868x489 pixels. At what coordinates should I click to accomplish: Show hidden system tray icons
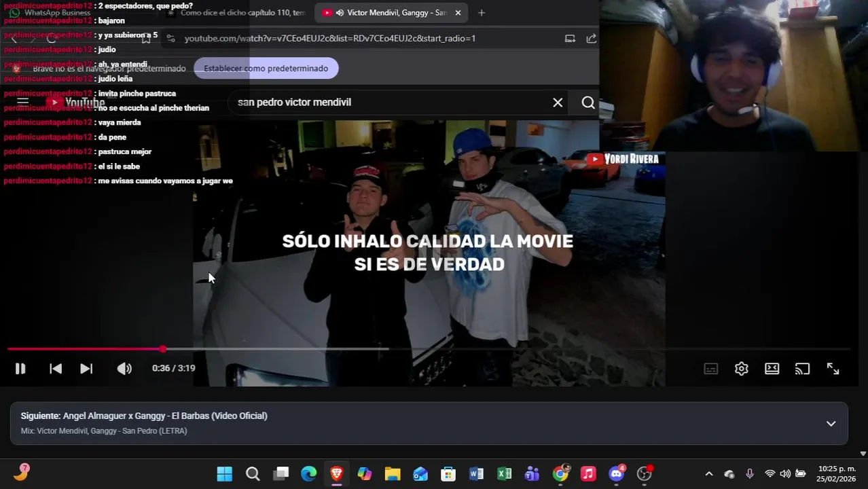709,474
